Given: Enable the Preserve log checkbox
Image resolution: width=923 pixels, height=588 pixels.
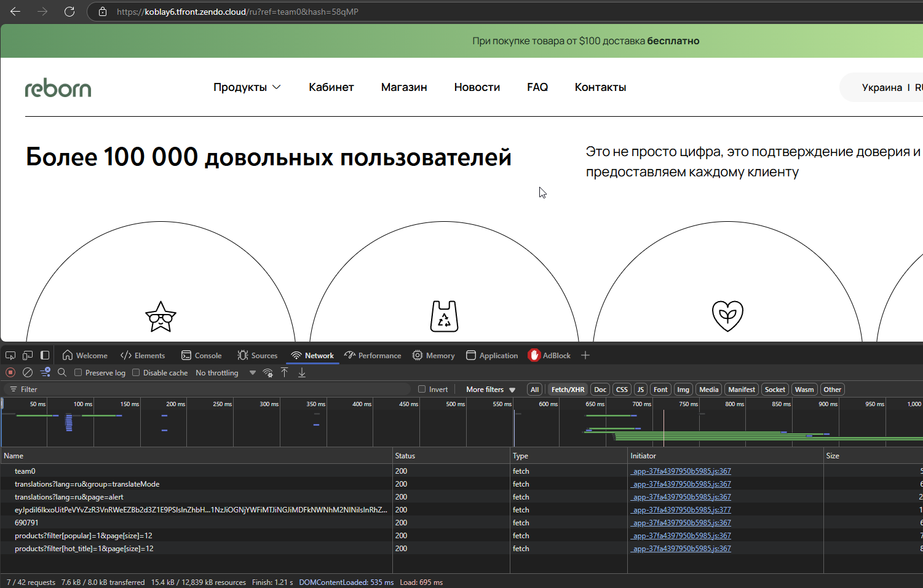Looking at the screenshot, I should pyautogui.click(x=78, y=372).
